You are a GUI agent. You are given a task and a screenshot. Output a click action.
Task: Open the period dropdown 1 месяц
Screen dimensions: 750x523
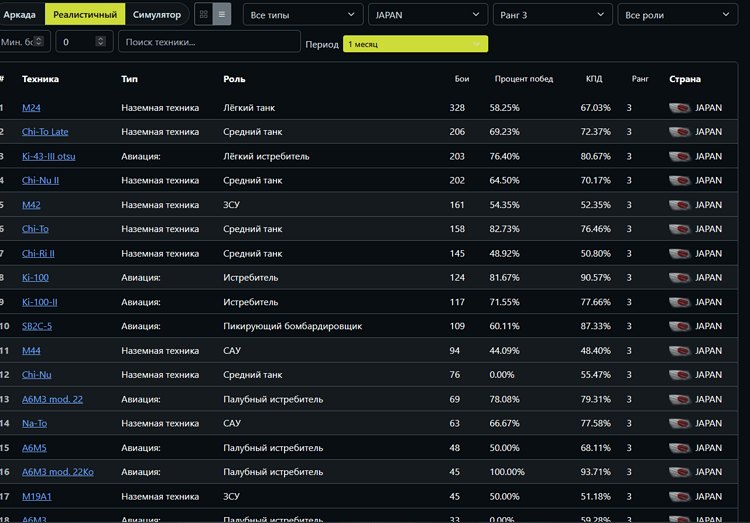click(415, 44)
